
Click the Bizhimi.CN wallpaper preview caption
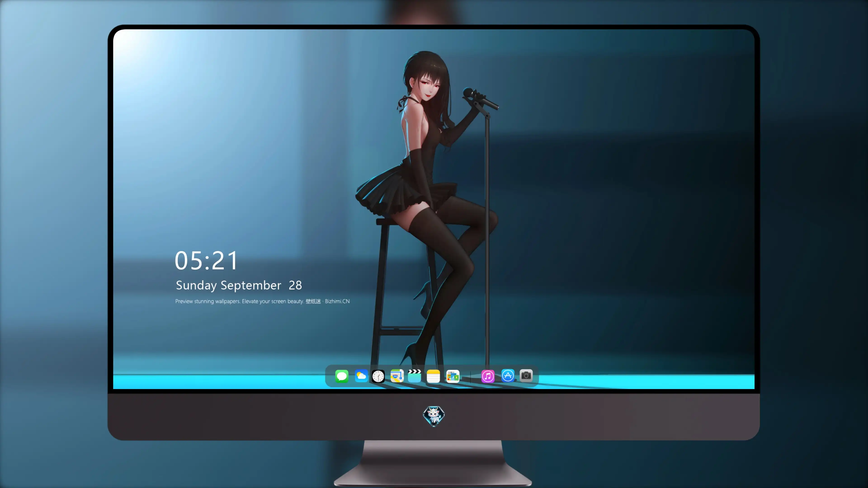click(262, 301)
